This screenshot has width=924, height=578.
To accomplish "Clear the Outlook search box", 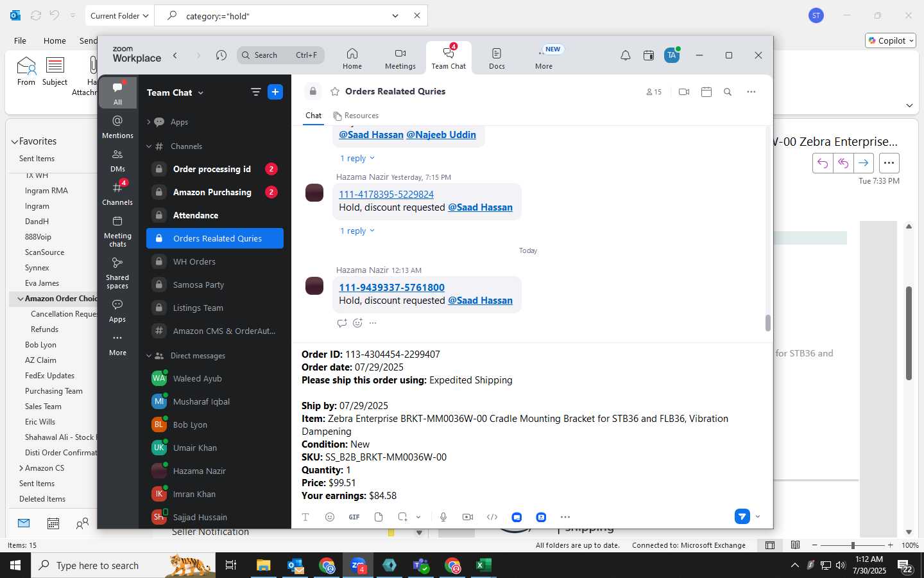I will tap(417, 15).
